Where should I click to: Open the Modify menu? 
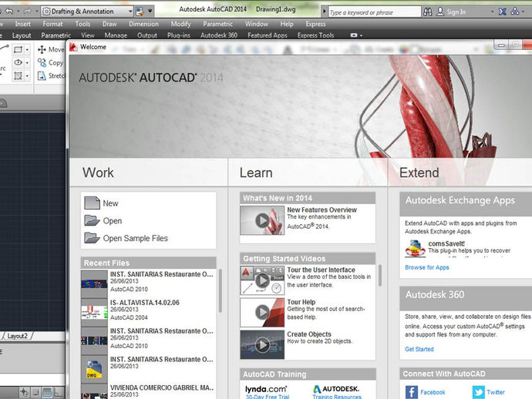[181, 24]
